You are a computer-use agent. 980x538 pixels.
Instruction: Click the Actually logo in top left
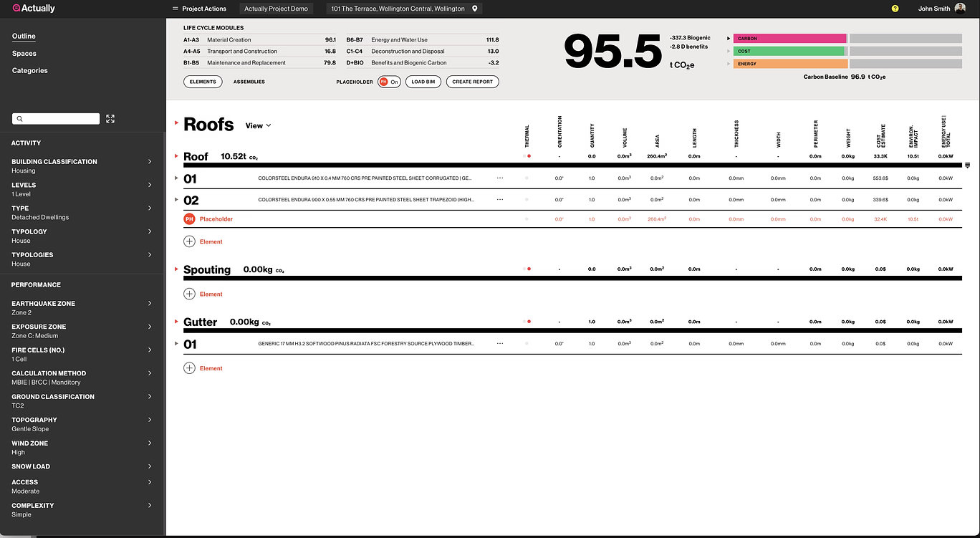pyautogui.click(x=33, y=9)
